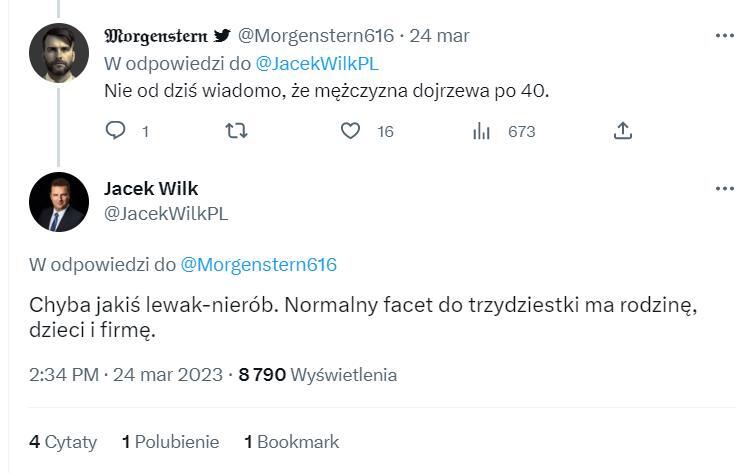This screenshot has height=473, width=751.
Task: Click the 2:34 PM · 24 mar 2023 timestamp
Action: pos(127,375)
